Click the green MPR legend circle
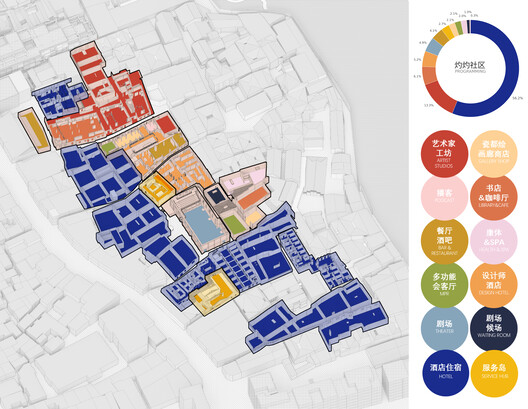Viewport: 528px width, 409px height. point(444,285)
